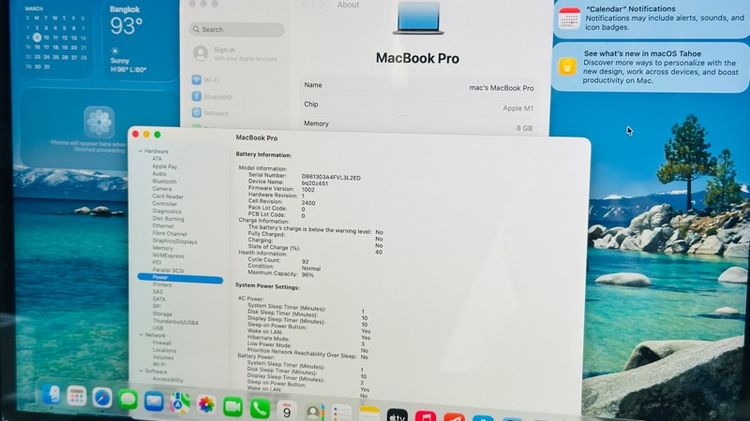Image resolution: width=750 pixels, height=421 pixels.
Task: Select Thunderbolt/USB4 in hardware list
Action: pyautogui.click(x=176, y=321)
